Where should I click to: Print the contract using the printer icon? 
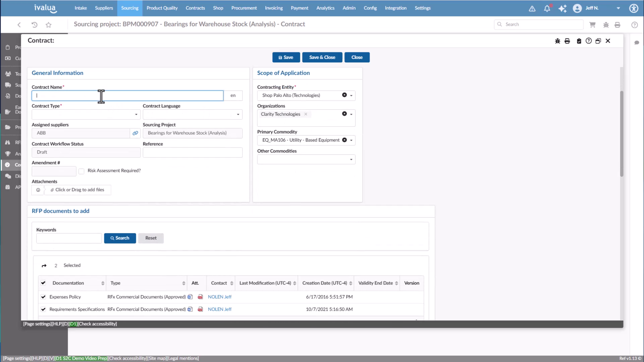[567, 41]
